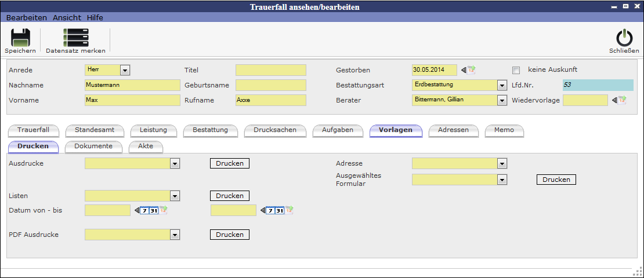Screen dimensions: 644x278
Task: Open the calendar picker beside Gestorben date
Action: coord(471,70)
